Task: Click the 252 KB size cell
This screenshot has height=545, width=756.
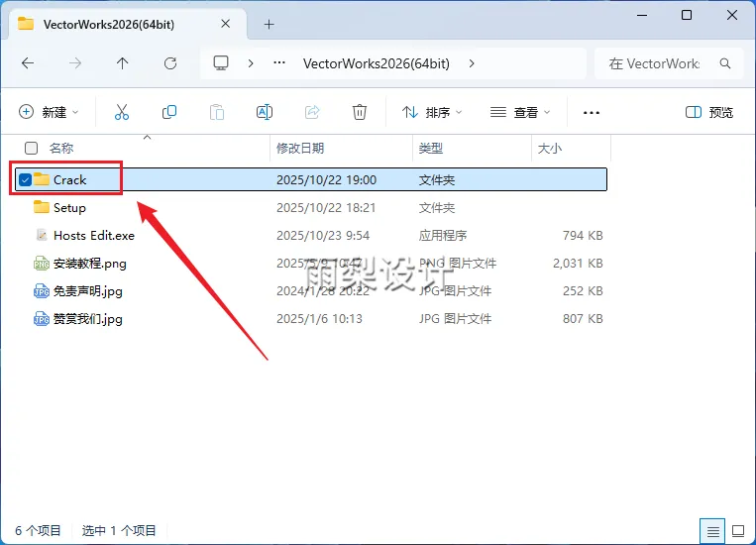Action: pos(583,291)
